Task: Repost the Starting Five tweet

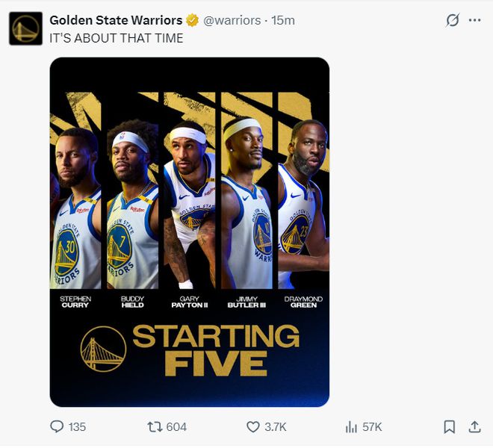Action: (155, 427)
